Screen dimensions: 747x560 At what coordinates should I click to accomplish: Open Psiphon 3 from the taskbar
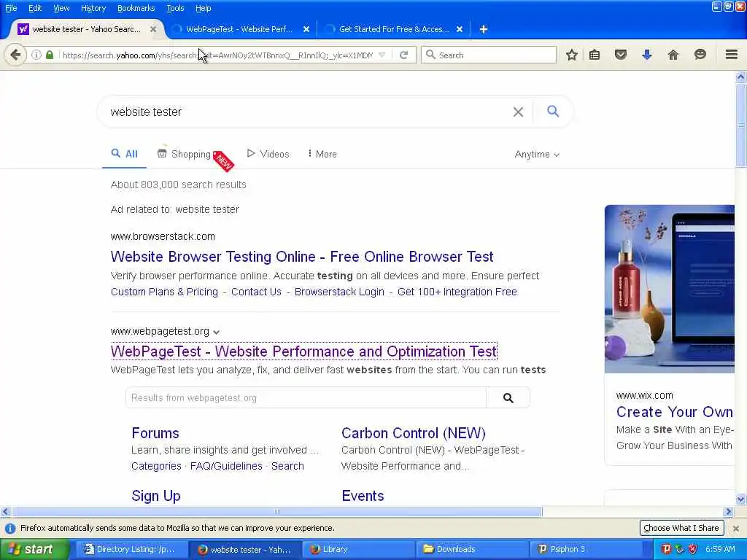coord(589,549)
